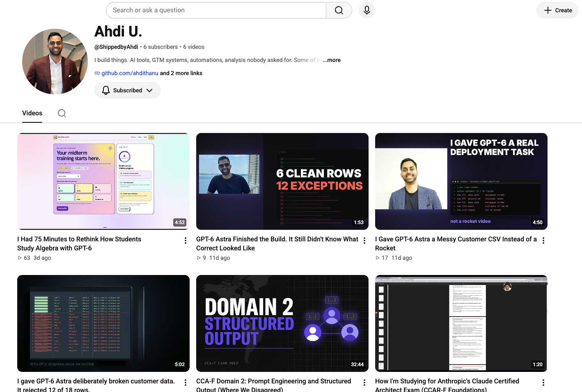Open github.com/ahdithanu link
The image size is (582, 392).
(130, 73)
